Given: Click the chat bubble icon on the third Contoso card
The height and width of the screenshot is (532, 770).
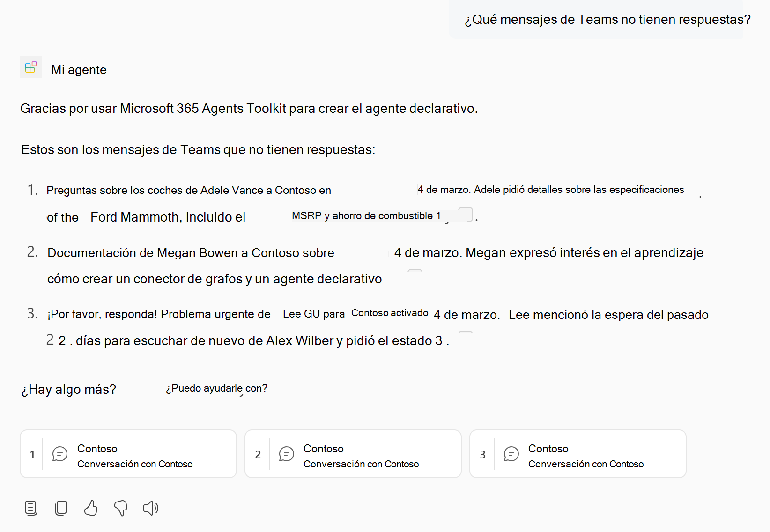Looking at the screenshot, I should point(511,454).
